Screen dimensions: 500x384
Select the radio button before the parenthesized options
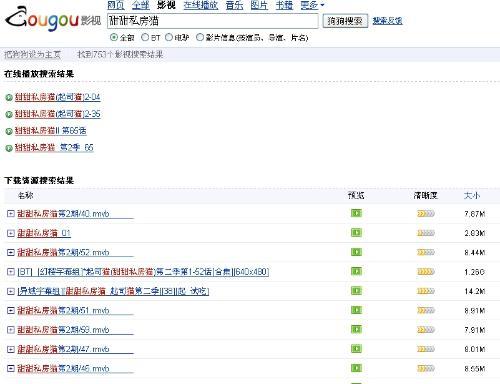pyautogui.click(x=200, y=37)
